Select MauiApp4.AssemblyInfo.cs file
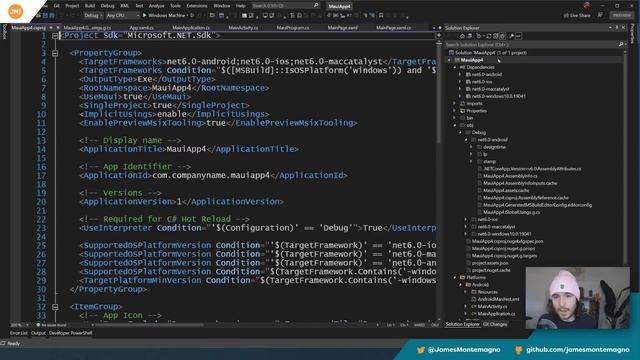Image resolution: width=640 pixels, height=360 pixels. [510, 176]
